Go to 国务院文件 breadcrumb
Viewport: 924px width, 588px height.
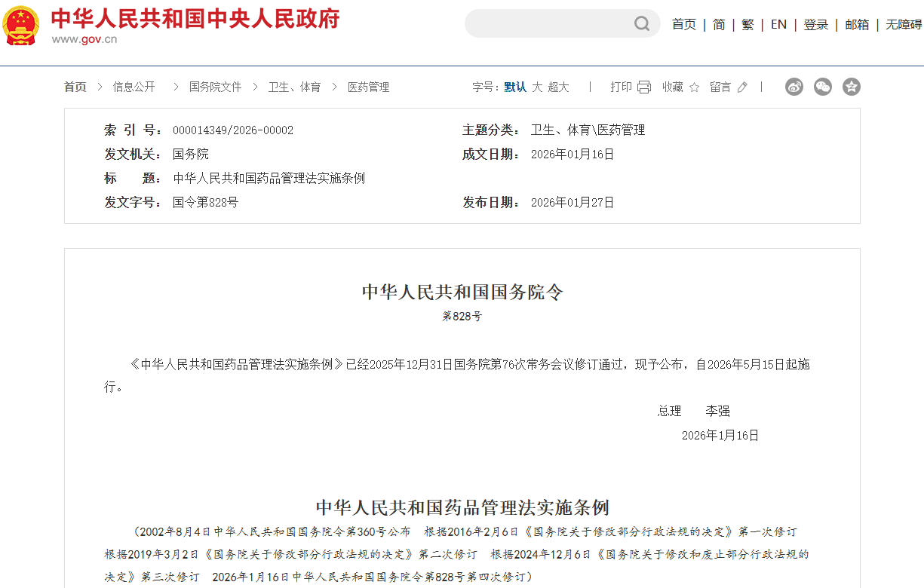click(215, 87)
